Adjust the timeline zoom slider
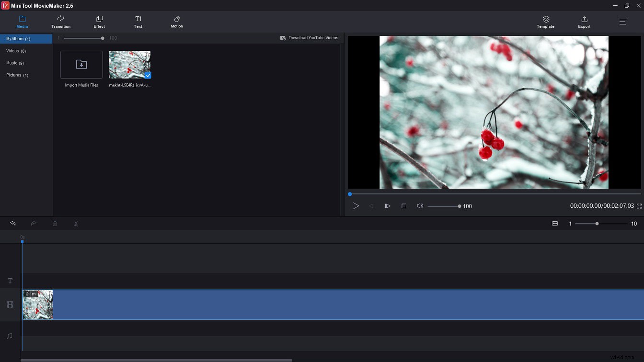The height and width of the screenshot is (362, 644). [597, 224]
